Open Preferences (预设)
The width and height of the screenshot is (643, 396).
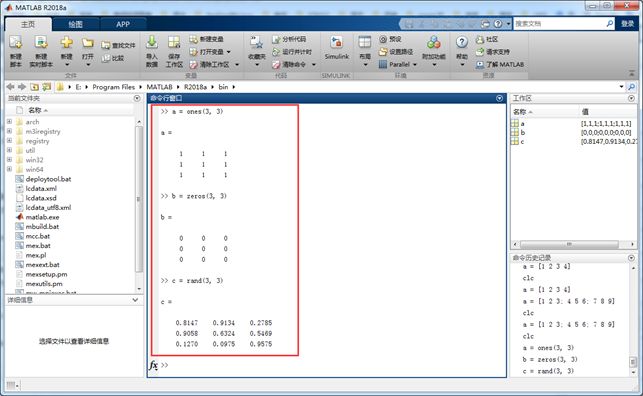[390, 39]
